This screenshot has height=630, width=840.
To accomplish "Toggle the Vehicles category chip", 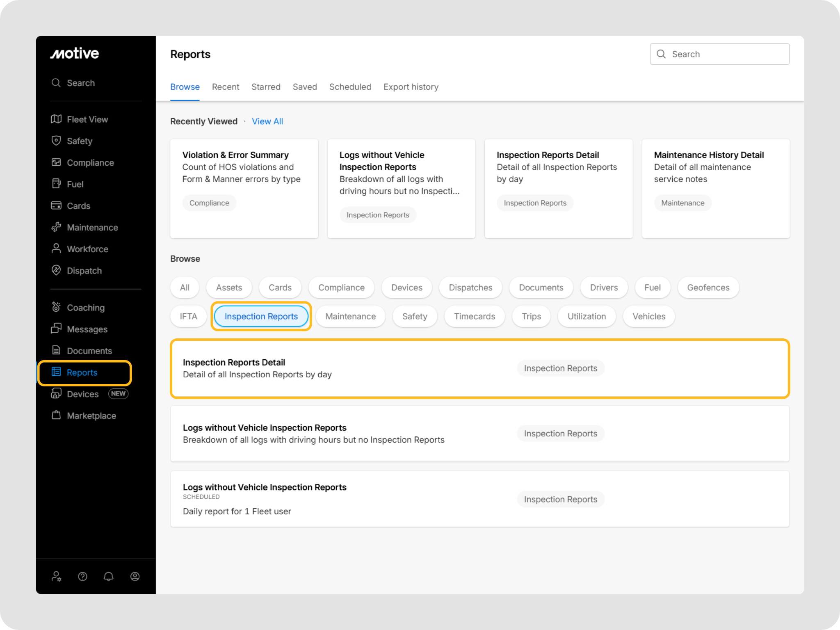I will coord(648,316).
